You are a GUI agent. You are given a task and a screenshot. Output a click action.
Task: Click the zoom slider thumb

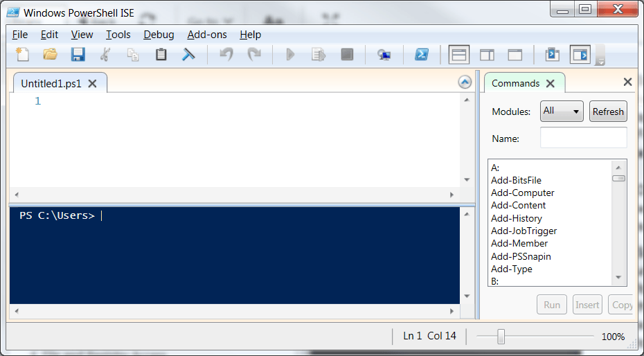[501, 337]
